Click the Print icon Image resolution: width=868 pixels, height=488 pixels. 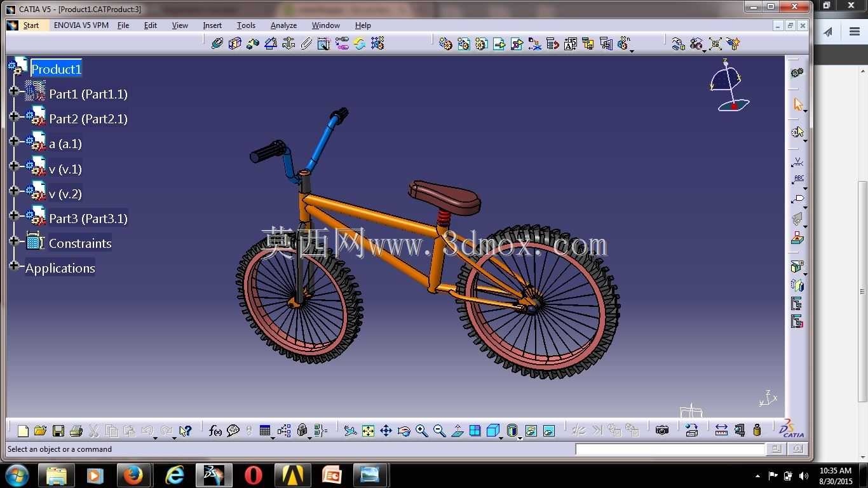click(x=76, y=431)
